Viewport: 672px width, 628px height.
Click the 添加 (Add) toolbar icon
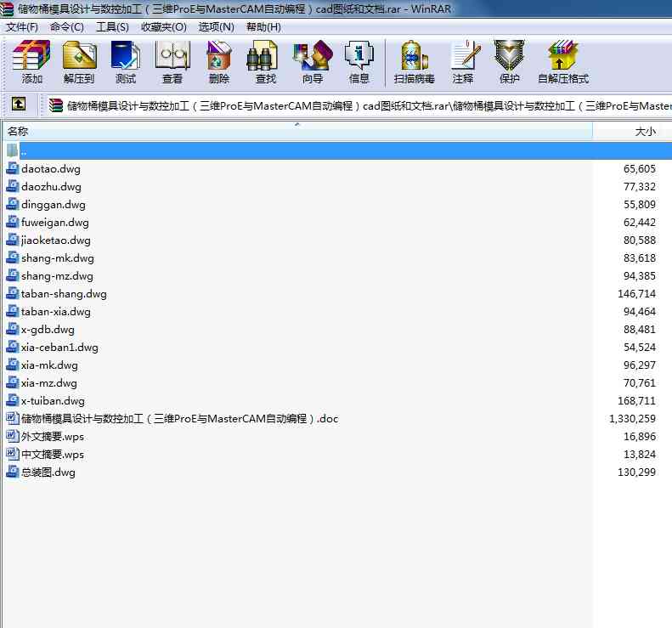pos(31,62)
